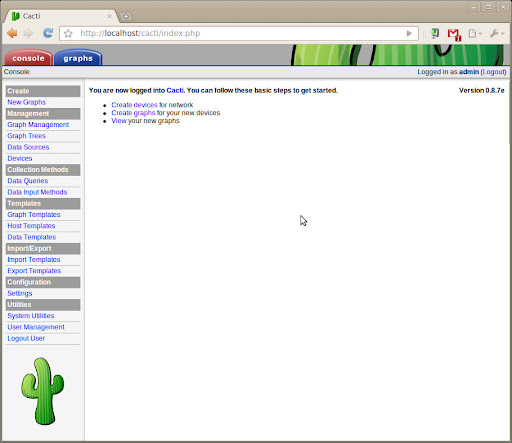Switch to the graphs tab
Viewport: 512px width, 443px height.
click(x=78, y=58)
